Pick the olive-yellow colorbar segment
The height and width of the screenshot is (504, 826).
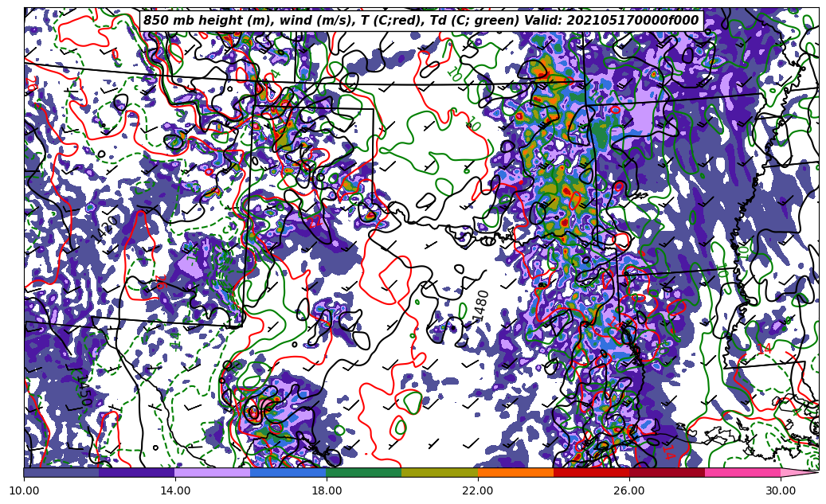coord(440,473)
